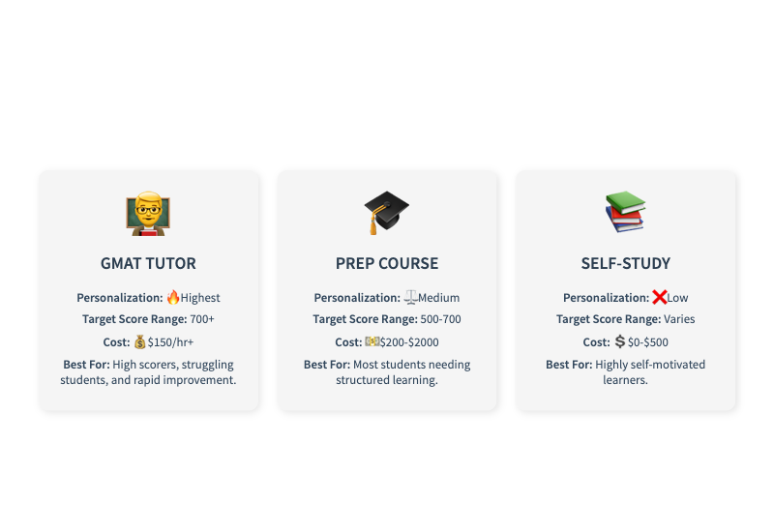
Task: Click the Self-Study Best For description
Action: click(x=625, y=372)
